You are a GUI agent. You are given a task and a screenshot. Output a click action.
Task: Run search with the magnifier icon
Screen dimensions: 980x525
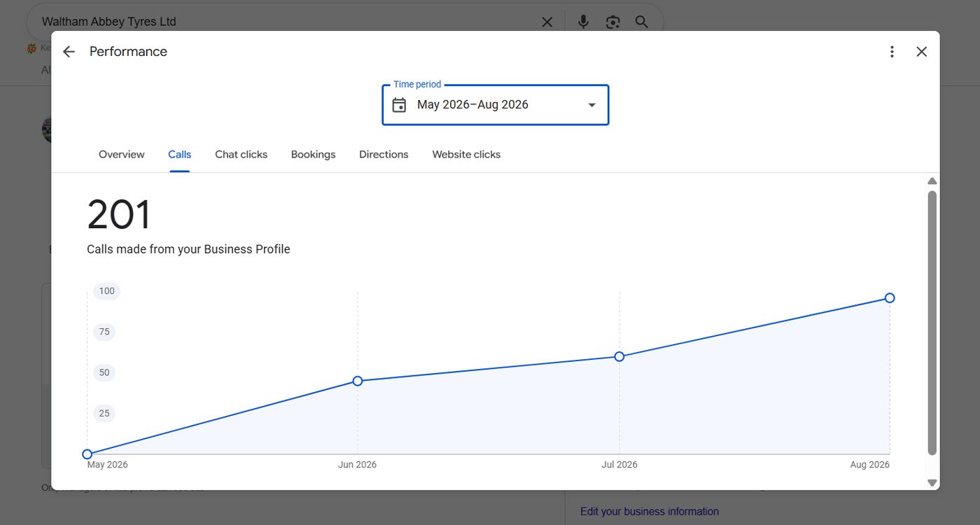(642, 22)
